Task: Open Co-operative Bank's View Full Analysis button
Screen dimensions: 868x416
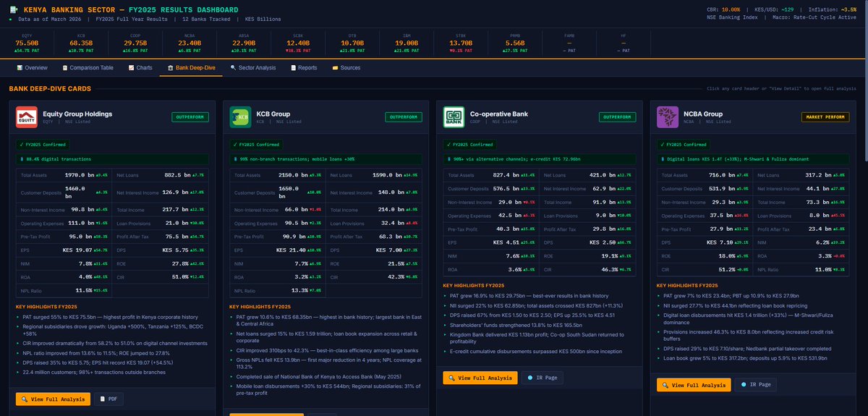Action: pyautogui.click(x=480, y=378)
